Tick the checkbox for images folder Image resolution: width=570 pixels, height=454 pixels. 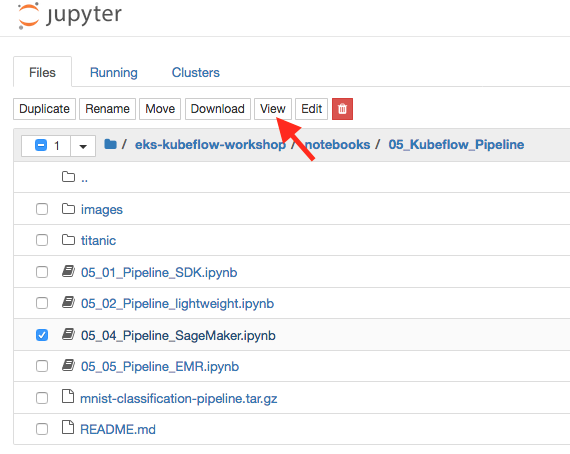42,209
